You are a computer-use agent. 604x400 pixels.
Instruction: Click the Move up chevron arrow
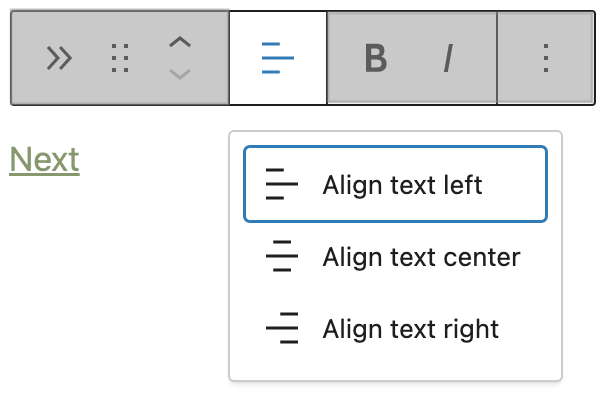point(180,42)
